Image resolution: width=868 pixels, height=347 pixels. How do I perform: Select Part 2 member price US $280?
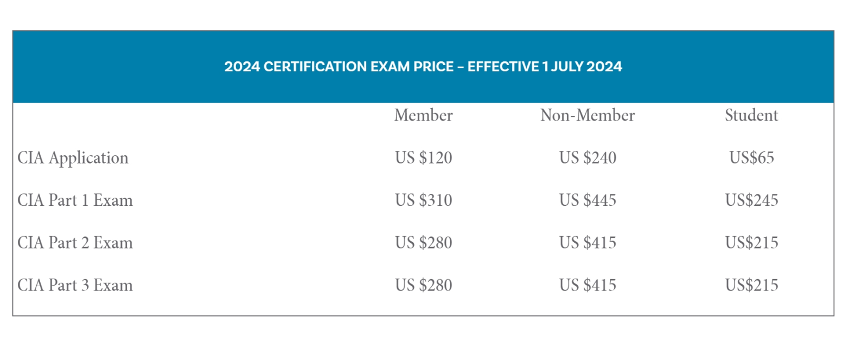(423, 243)
